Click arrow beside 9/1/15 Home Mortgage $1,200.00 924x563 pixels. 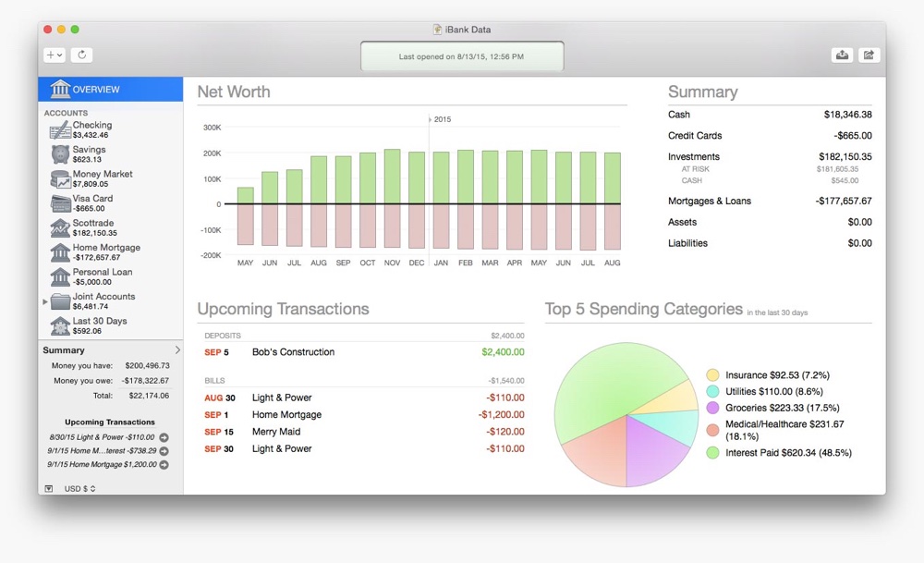[x=164, y=464]
